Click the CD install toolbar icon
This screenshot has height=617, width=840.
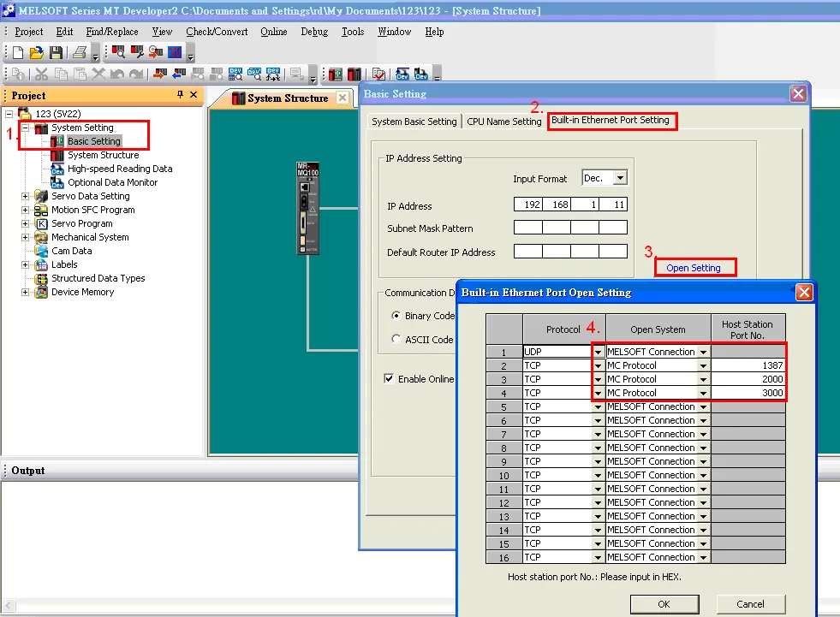tap(156, 52)
